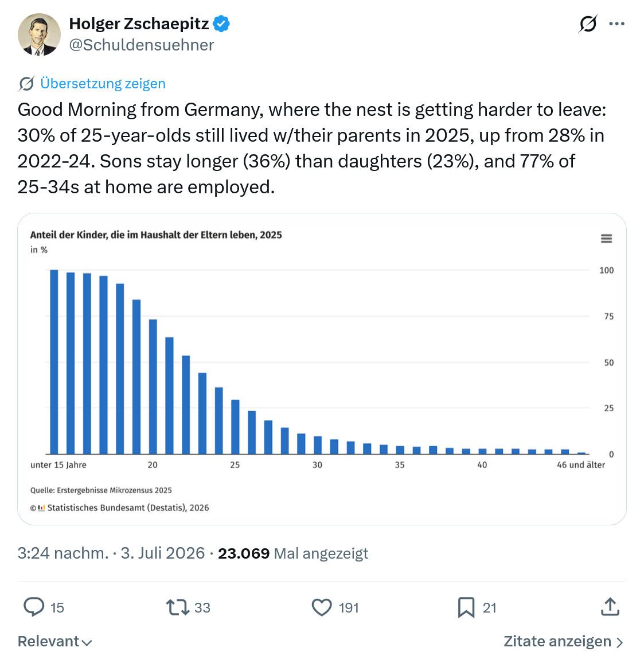Click the reply speech bubble icon
644x663 pixels.
(x=34, y=607)
